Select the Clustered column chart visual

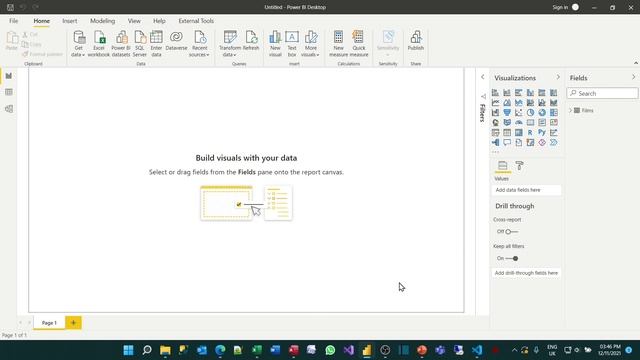click(530, 93)
